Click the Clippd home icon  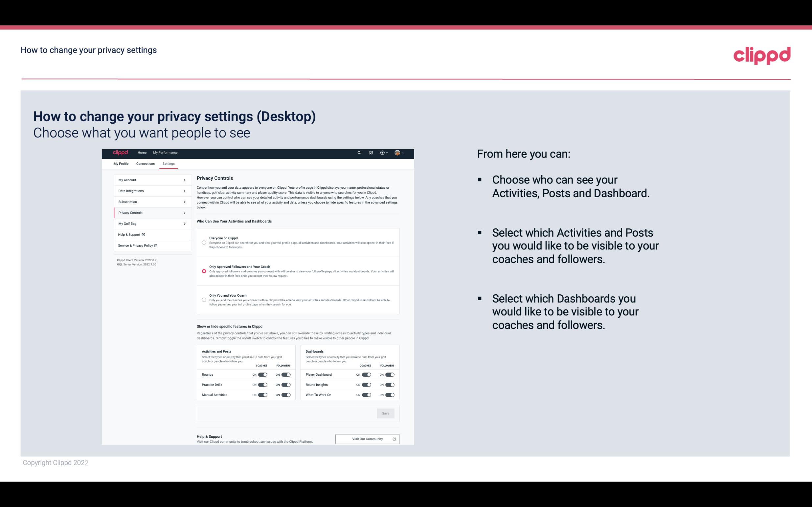[121, 153]
